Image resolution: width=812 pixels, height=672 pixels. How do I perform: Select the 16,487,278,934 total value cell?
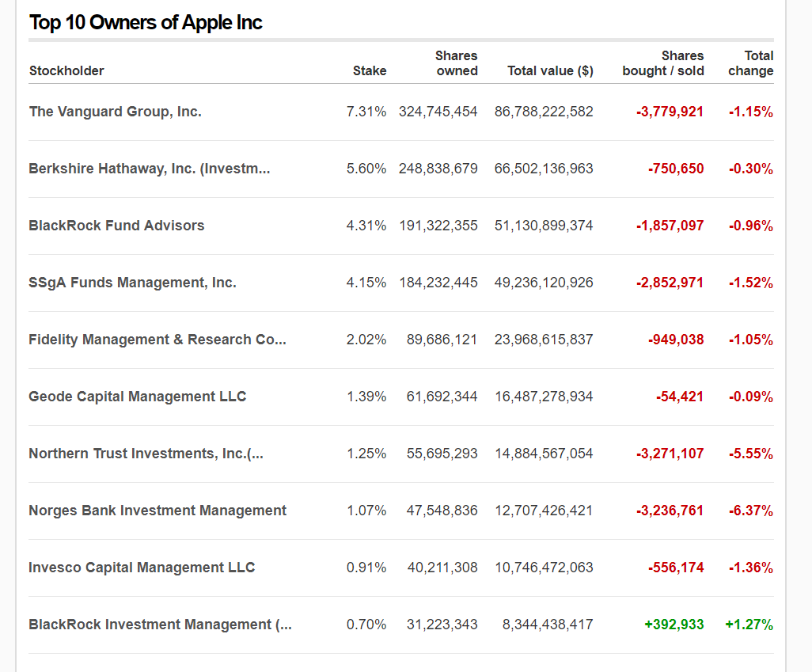tap(544, 397)
